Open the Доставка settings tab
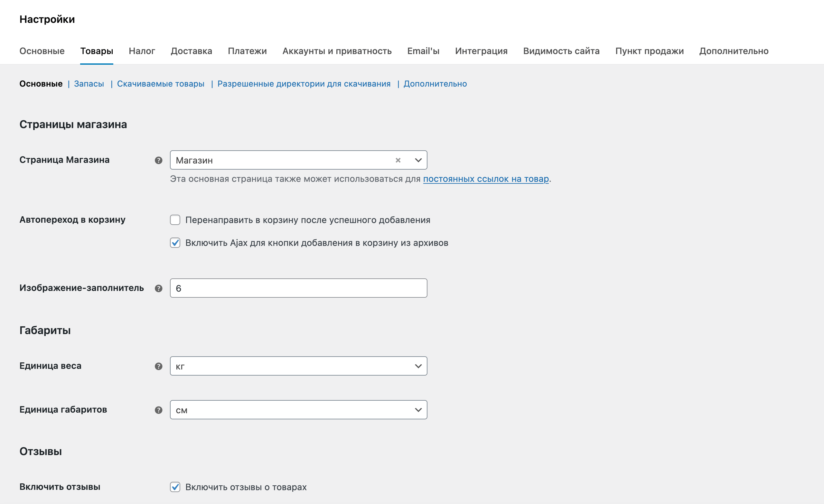Image resolution: width=824 pixels, height=504 pixels. [191, 51]
